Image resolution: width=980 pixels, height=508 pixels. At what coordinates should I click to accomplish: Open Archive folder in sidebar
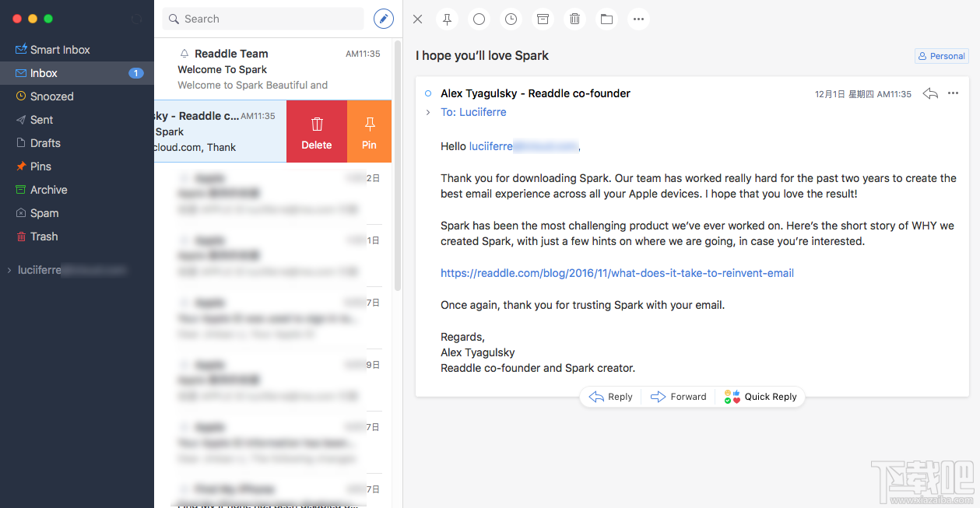point(41,190)
